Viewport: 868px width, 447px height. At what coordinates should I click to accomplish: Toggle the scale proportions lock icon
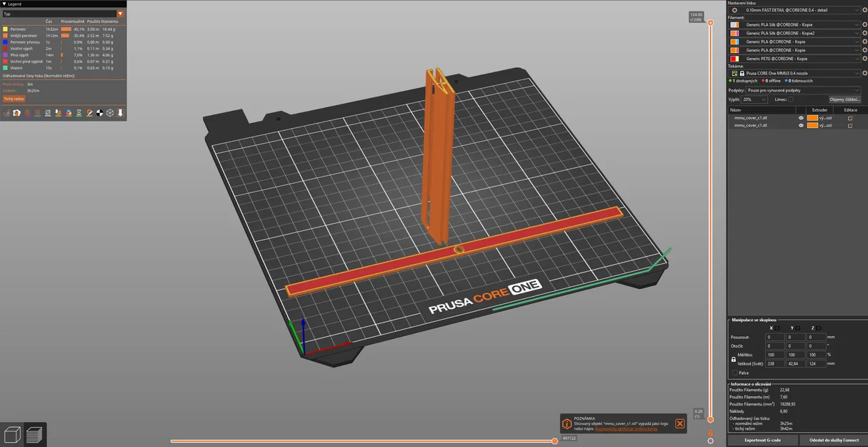coord(734,359)
